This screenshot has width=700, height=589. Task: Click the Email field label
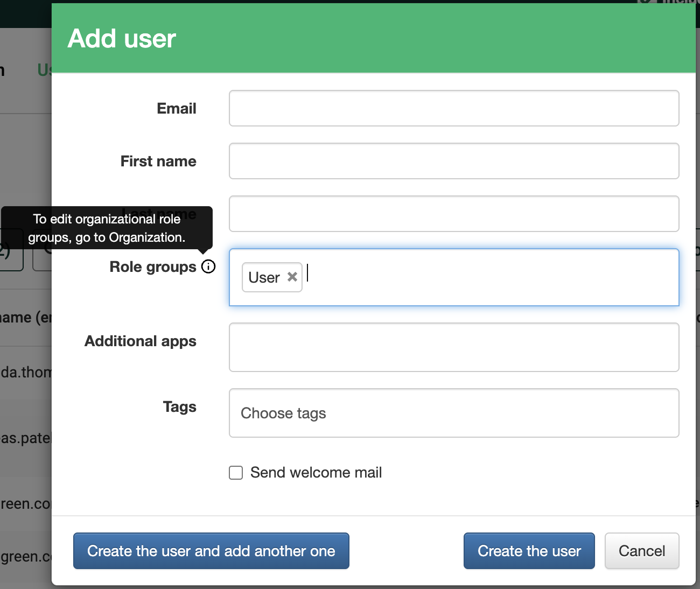pyautogui.click(x=177, y=108)
